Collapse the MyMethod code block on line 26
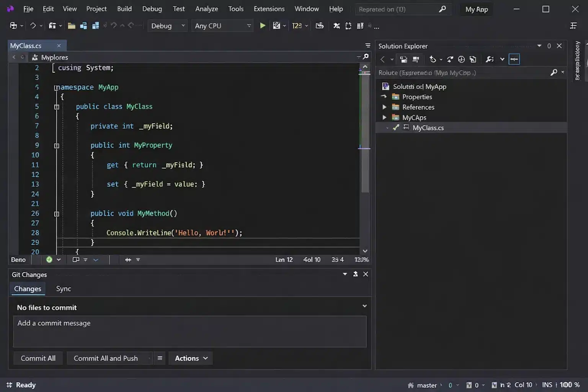 pos(56,214)
